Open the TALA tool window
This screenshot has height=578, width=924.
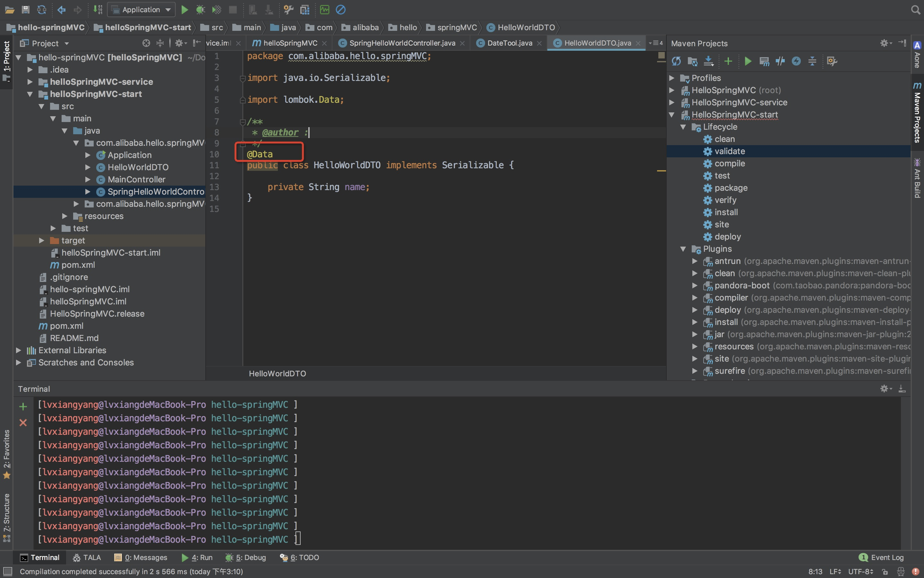[87, 557]
